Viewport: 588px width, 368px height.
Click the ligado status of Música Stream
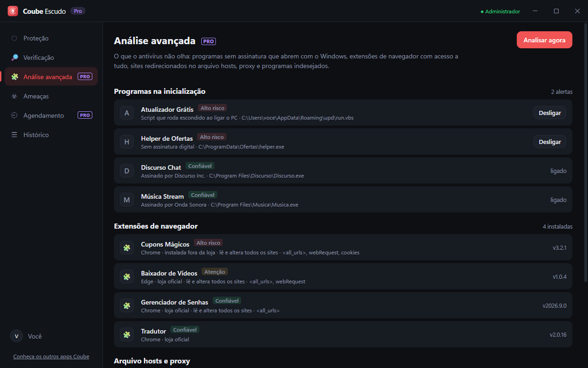tap(559, 200)
